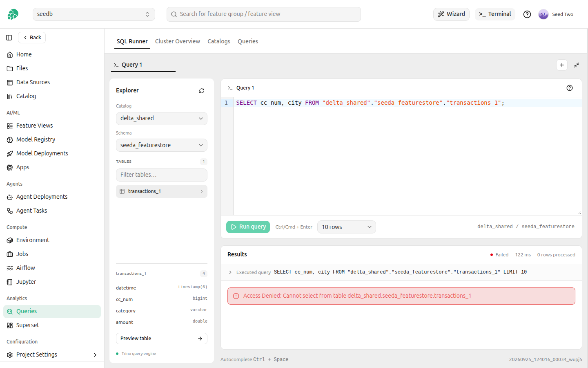Add a new query tab
Screen dimensions: 588x368
click(x=562, y=65)
